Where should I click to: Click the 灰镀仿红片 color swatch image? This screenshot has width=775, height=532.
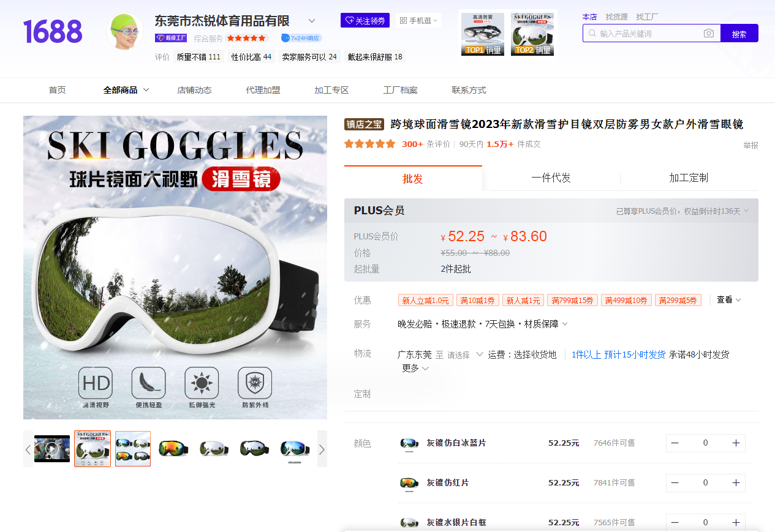click(x=409, y=483)
